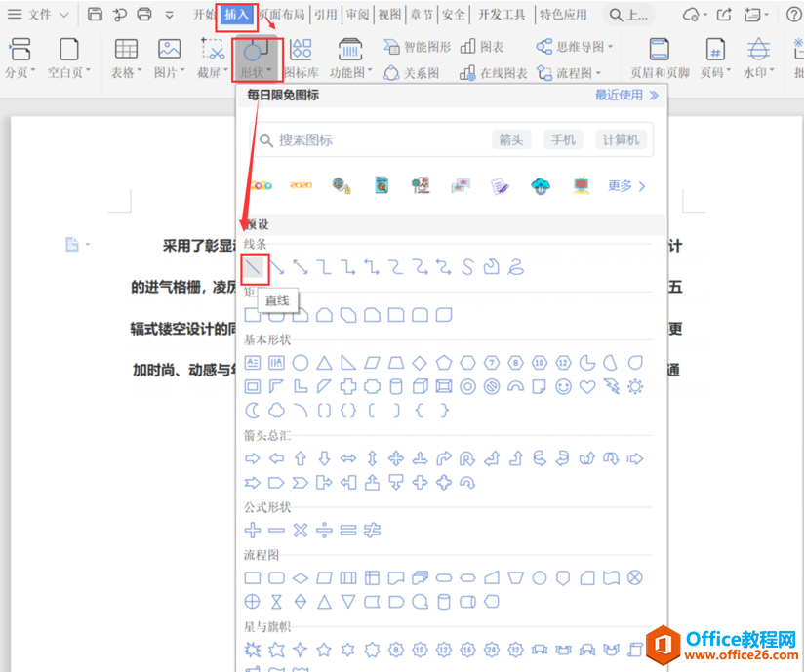Click 智能图形 smart graphics
805x672 pixels.
click(417, 47)
